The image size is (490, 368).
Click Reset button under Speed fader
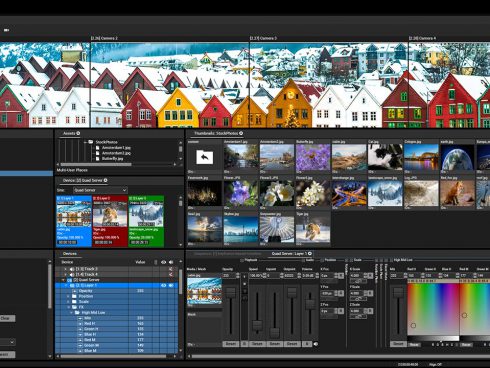(257, 344)
